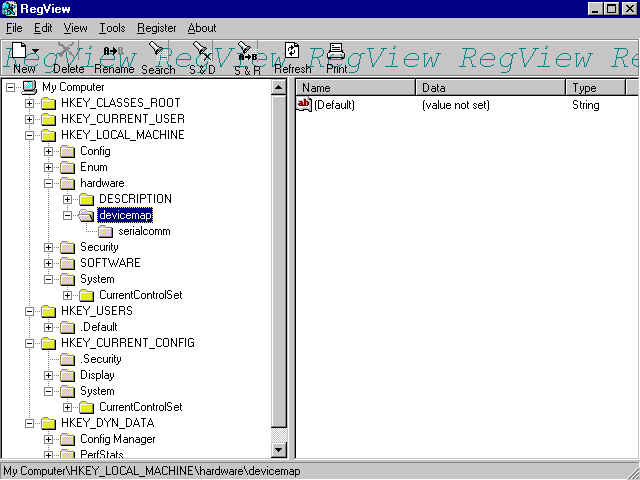Sort values by the Data column header
This screenshot has width=640, height=480.
tap(490, 88)
